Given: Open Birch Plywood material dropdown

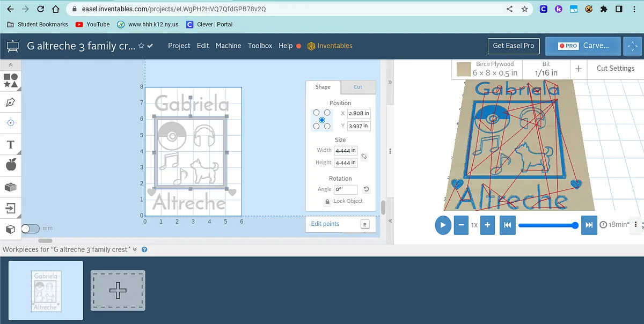Looking at the screenshot, I should (x=487, y=69).
